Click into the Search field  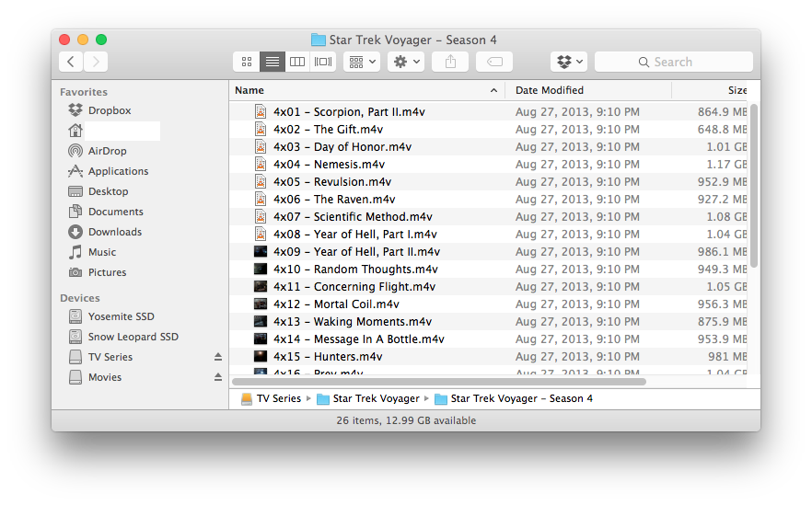click(674, 63)
